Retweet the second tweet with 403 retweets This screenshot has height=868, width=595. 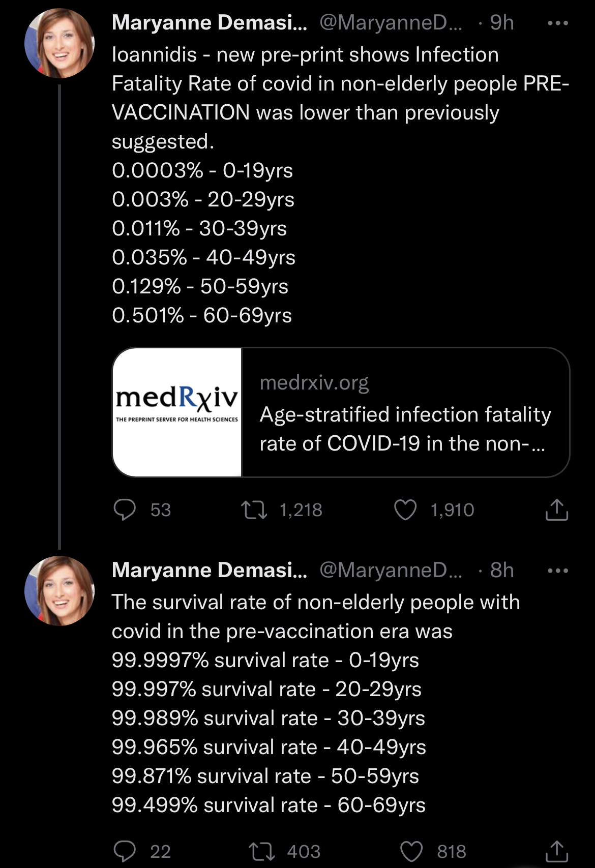point(261,851)
